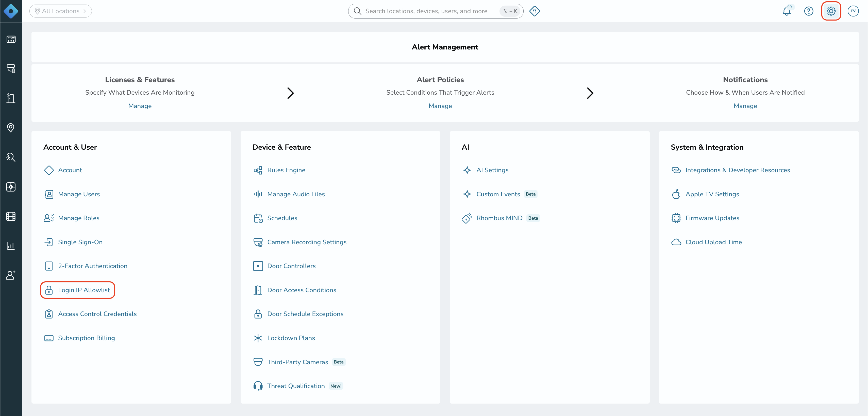Open the film reel icon in sidebar
This screenshot has width=868, height=416.
coord(11,216)
